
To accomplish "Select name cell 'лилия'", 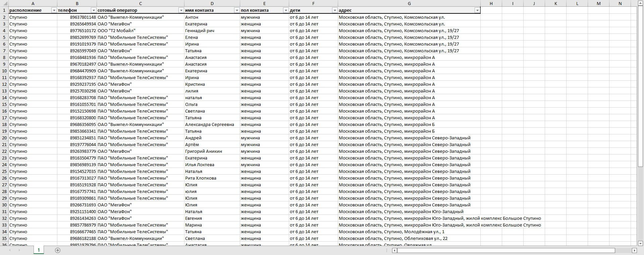I will tap(212, 91).
